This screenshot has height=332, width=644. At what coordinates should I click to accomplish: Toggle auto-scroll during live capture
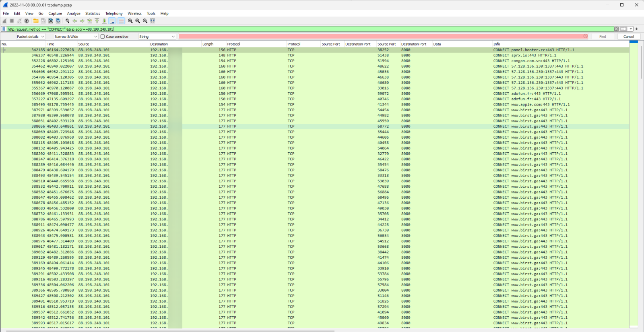(112, 21)
